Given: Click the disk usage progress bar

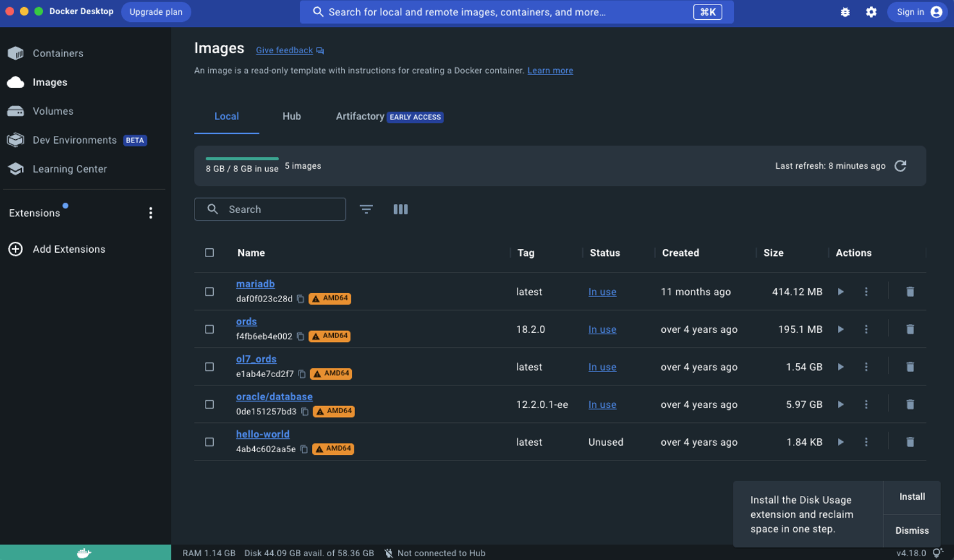Looking at the screenshot, I should 242,158.
